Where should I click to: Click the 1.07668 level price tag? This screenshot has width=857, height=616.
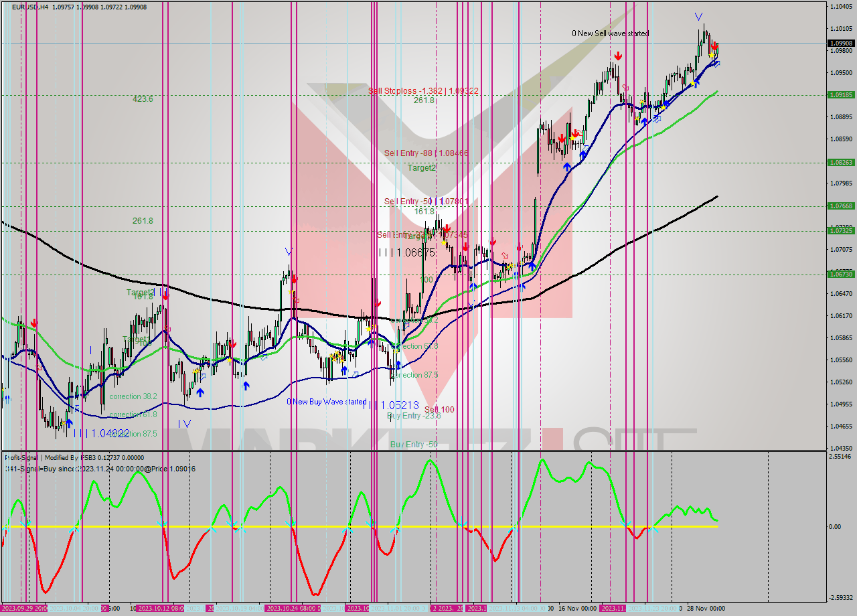[841, 206]
